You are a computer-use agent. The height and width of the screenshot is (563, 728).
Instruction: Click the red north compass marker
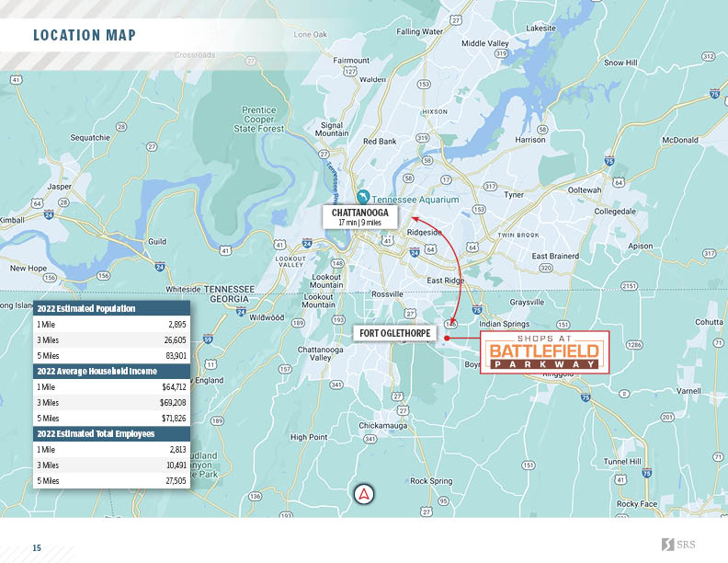point(363,494)
